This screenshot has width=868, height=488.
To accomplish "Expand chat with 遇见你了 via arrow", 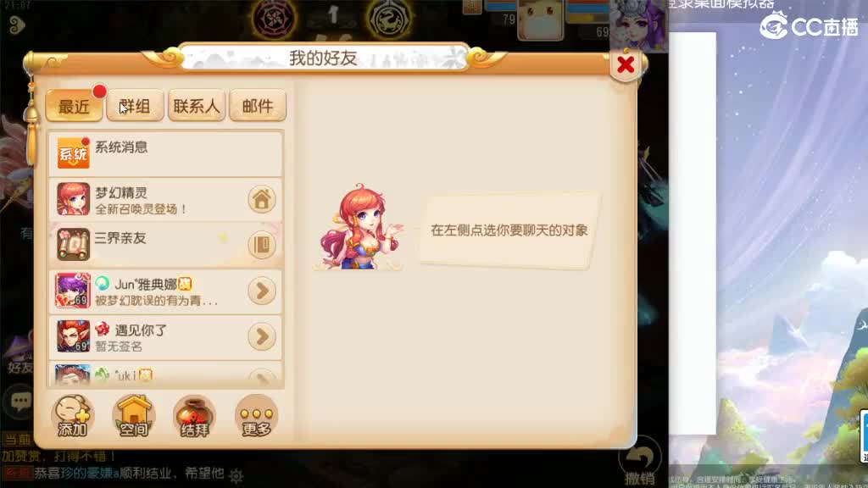I will tap(262, 335).
